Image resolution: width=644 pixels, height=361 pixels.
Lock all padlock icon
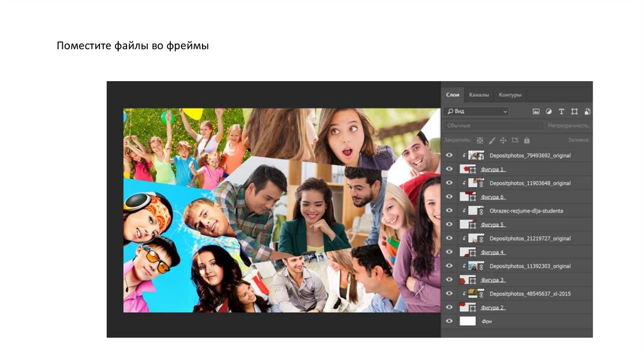click(x=526, y=140)
